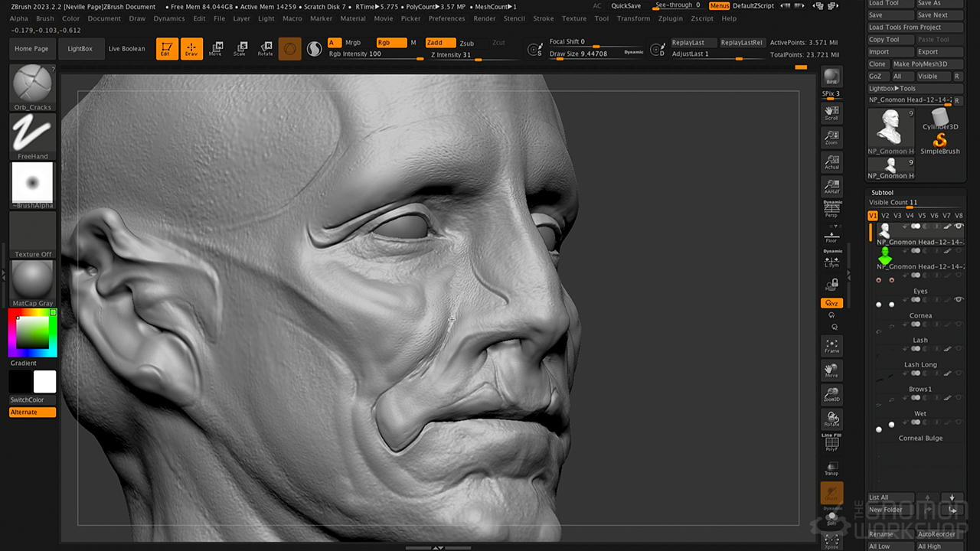Enable Transp transparency mode
The image size is (980, 551).
pyautogui.click(x=831, y=468)
